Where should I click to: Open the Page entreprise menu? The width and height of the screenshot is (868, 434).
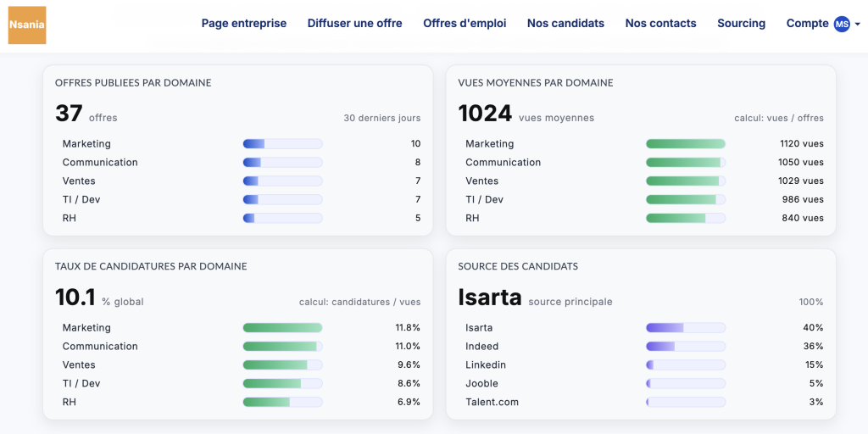pyautogui.click(x=243, y=24)
